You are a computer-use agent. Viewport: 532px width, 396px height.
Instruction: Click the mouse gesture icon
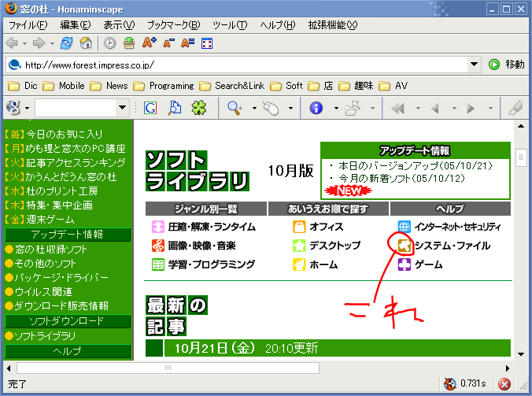pos(271,108)
